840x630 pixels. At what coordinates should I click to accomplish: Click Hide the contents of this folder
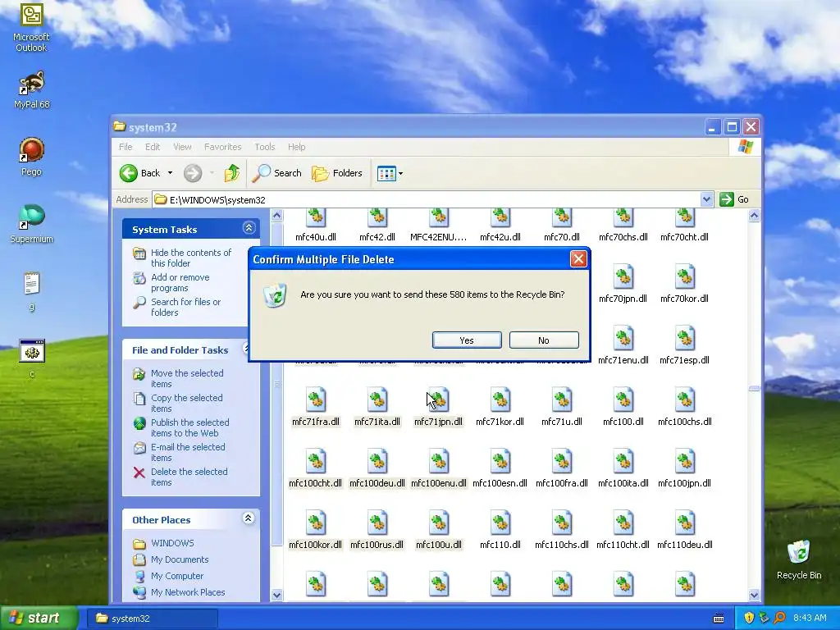(x=190, y=258)
